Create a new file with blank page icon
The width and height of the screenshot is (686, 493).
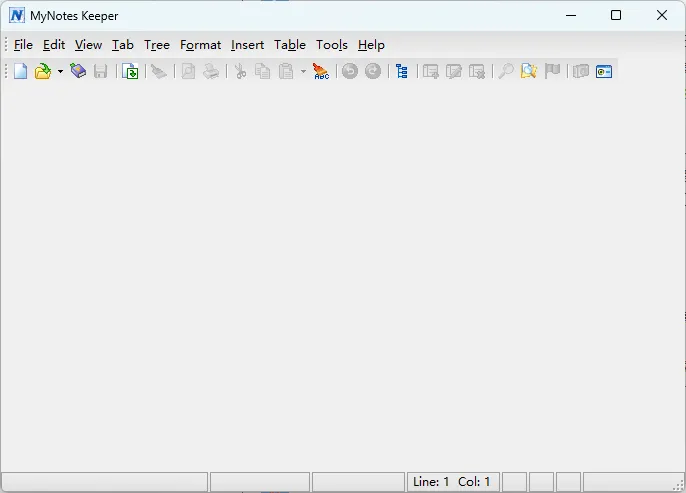click(21, 71)
